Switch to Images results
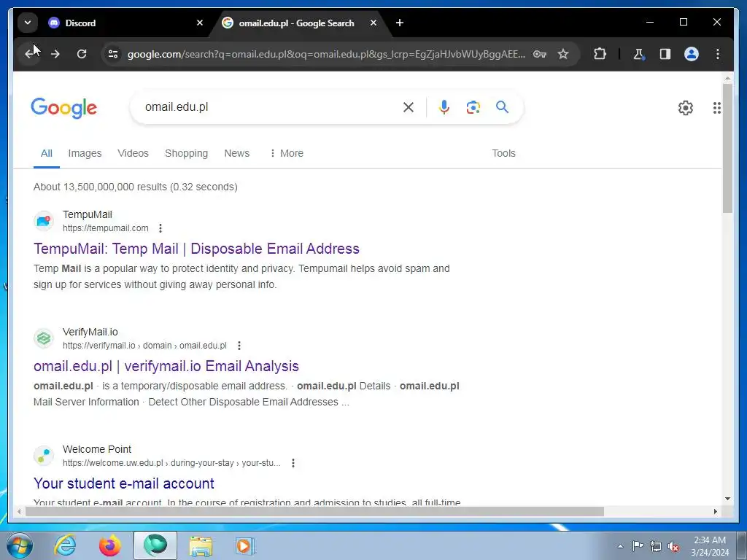747x560 pixels. pyautogui.click(x=85, y=153)
